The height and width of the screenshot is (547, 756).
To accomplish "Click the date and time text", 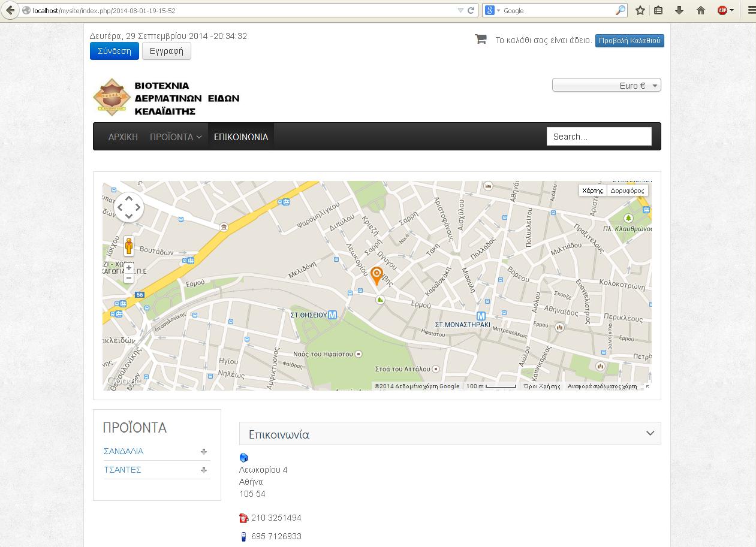I will click(168, 36).
